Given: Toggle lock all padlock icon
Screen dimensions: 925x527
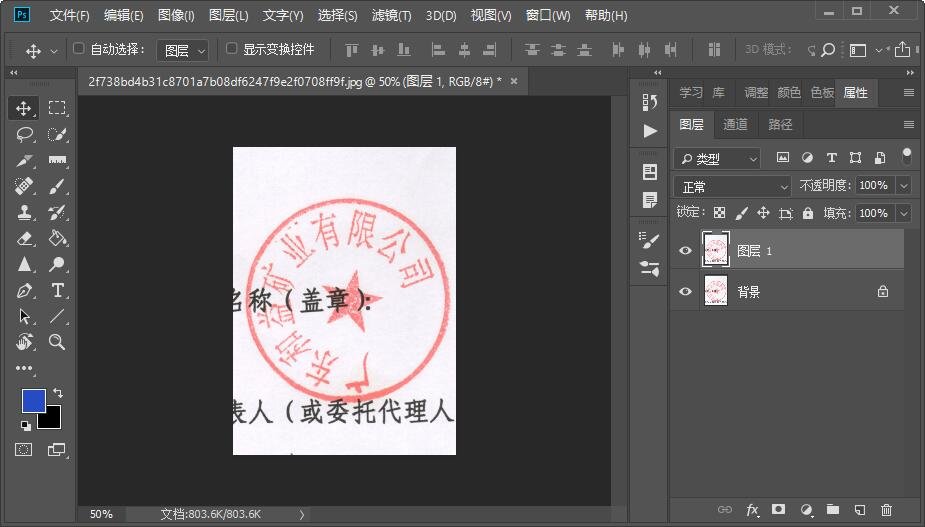Looking at the screenshot, I should (x=808, y=213).
